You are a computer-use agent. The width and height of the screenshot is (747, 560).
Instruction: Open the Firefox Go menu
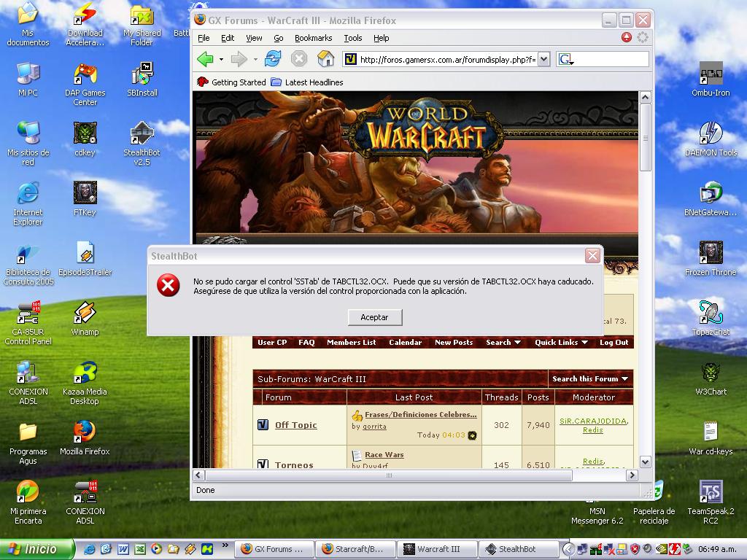pyautogui.click(x=278, y=38)
